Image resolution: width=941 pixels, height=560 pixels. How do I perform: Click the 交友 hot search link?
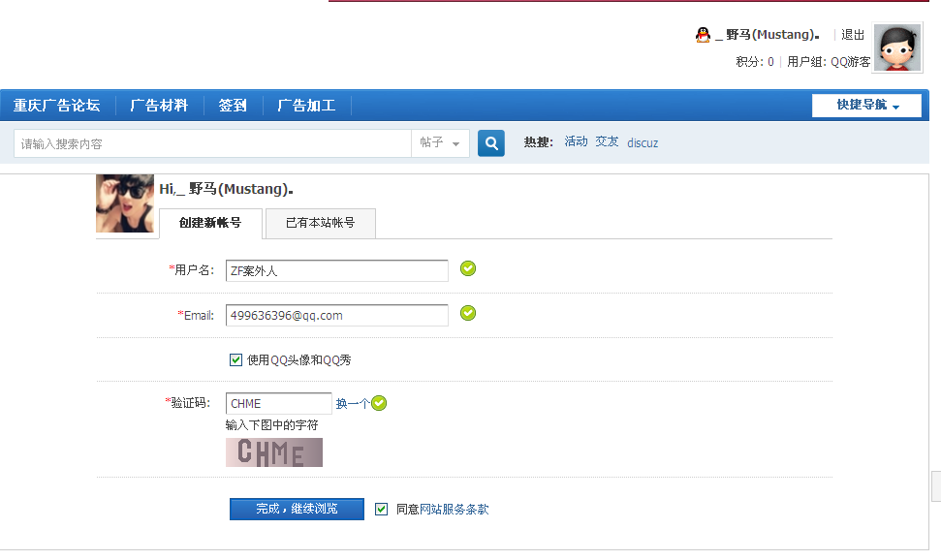(607, 141)
